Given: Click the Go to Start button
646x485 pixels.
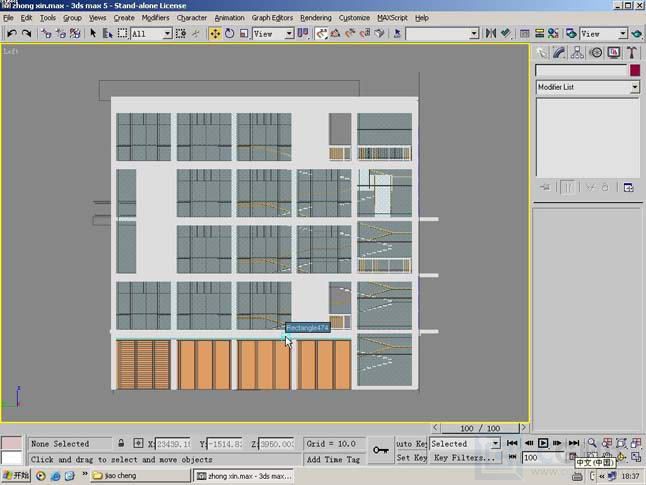Looking at the screenshot, I should pos(512,443).
